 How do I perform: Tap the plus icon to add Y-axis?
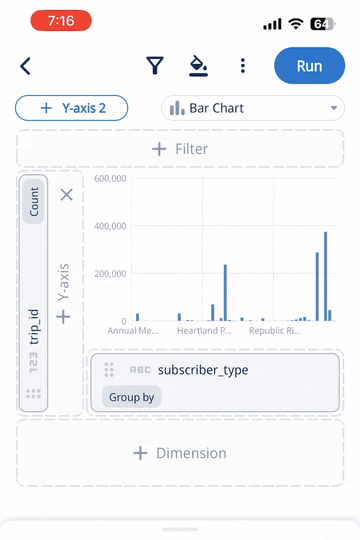pyautogui.click(x=63, y=317)
